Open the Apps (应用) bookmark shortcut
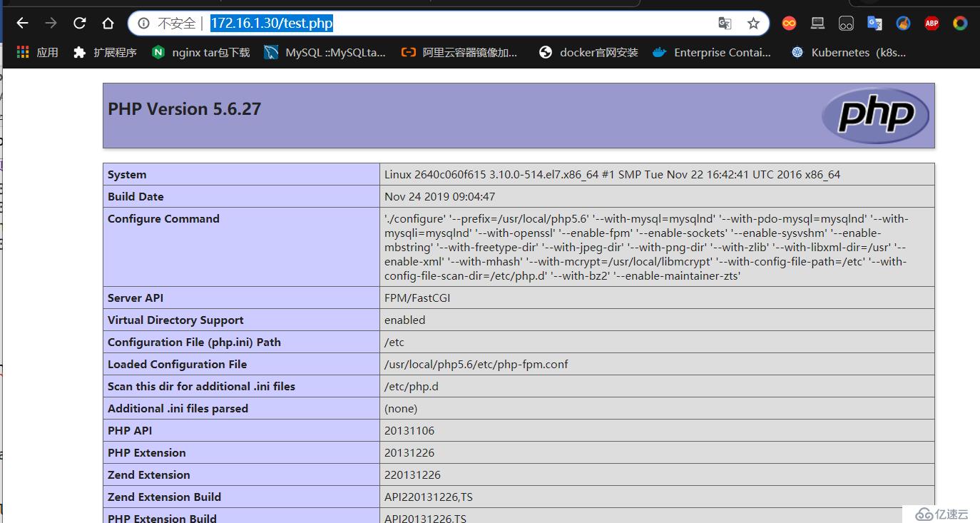 coord(37,52)
